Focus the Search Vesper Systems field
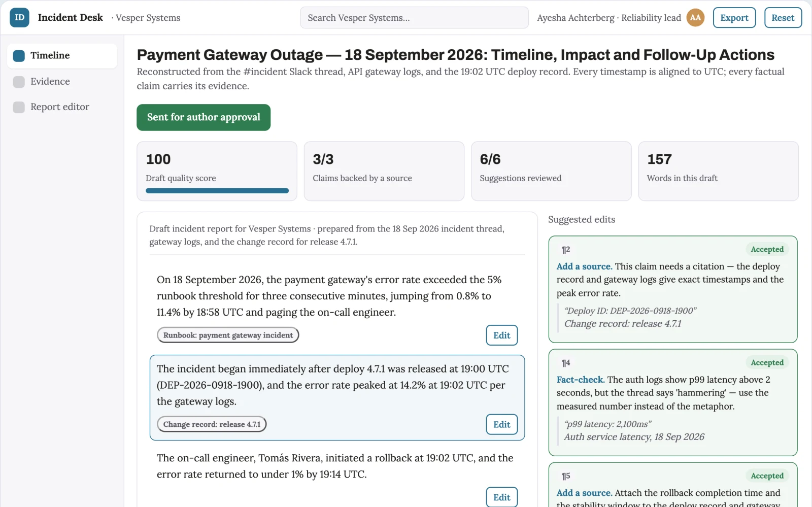Screen dimensions: 812x507 click(414, 18)
